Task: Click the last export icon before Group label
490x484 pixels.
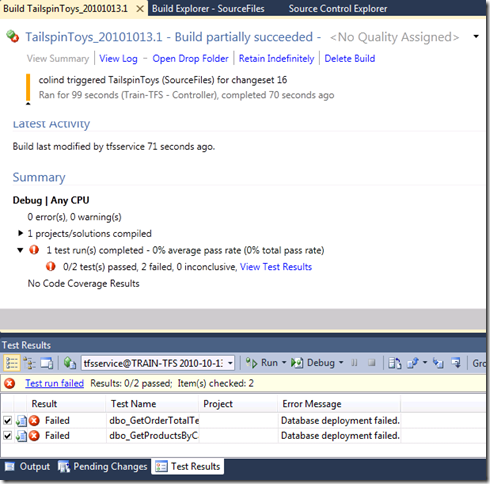Action: point(456,363)
